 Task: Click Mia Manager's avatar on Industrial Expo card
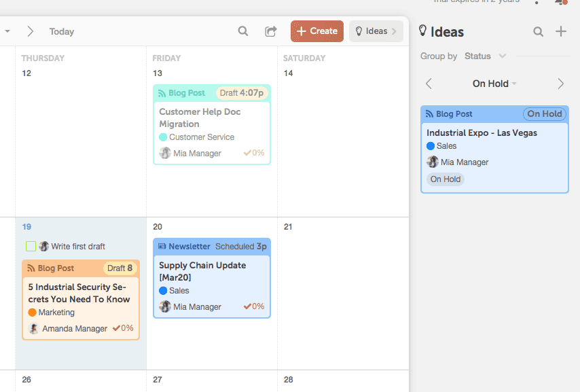(433, 162)
